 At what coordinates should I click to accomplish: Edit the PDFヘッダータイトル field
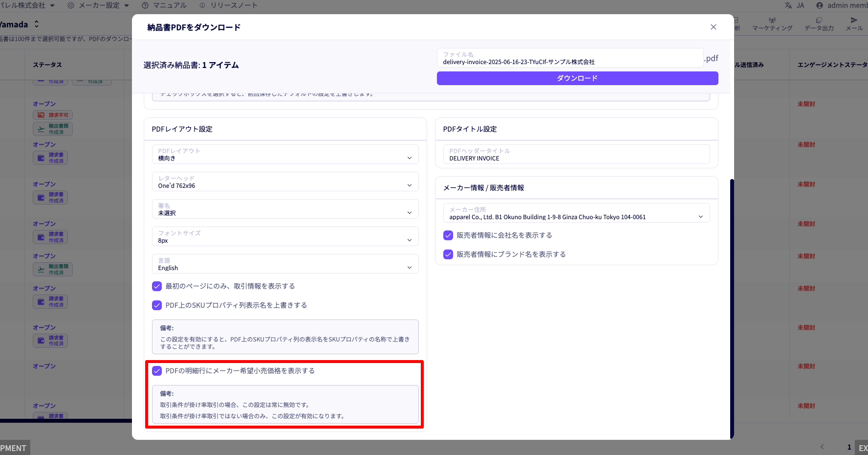pyautogui.click(x=576, y=155)
